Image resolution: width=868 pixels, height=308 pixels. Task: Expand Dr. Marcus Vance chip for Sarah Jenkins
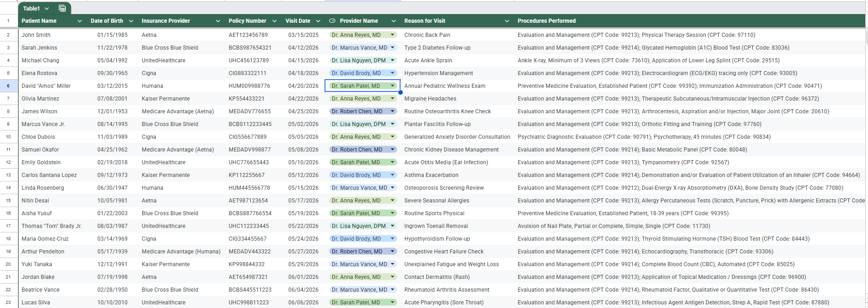[x=392, y=47]
